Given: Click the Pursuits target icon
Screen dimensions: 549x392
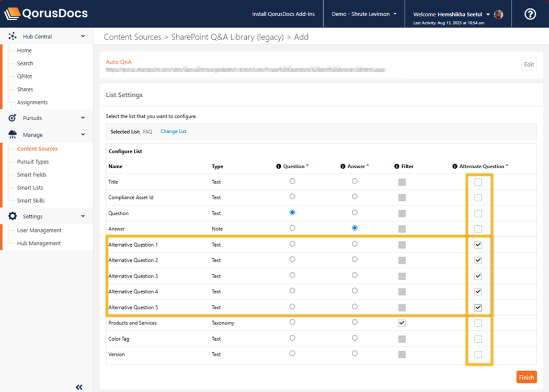Looking at the screenshot, I should tap(13, 118).
